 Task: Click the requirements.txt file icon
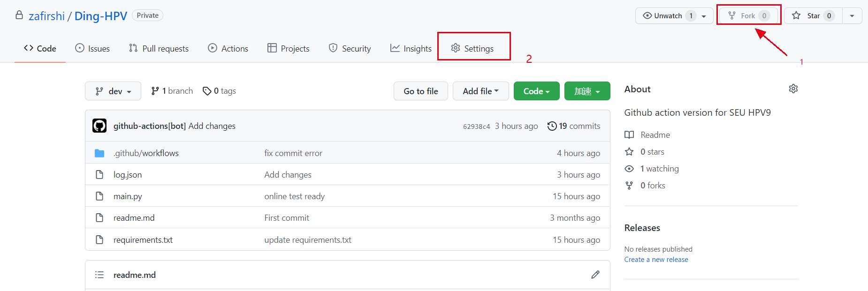(99, 240)
